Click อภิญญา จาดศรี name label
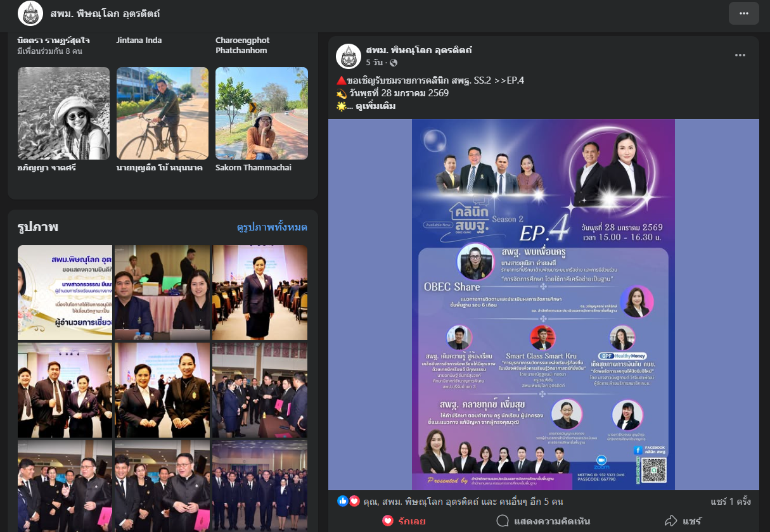Image resolution: width=770 pixels, height=532 pixels. click(x=48, y=168)
